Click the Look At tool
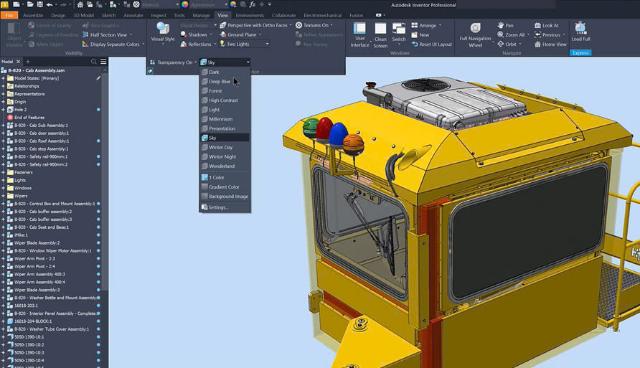 (547, 25)
